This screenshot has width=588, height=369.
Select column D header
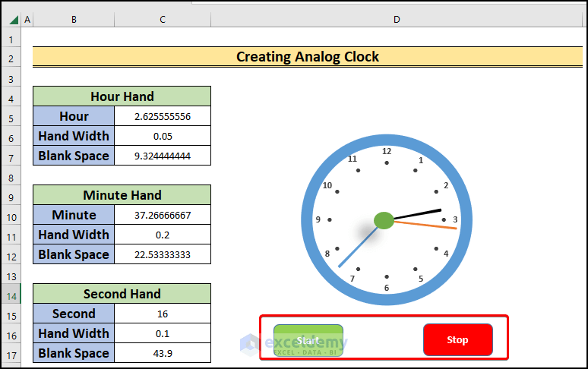click(397, 20)
